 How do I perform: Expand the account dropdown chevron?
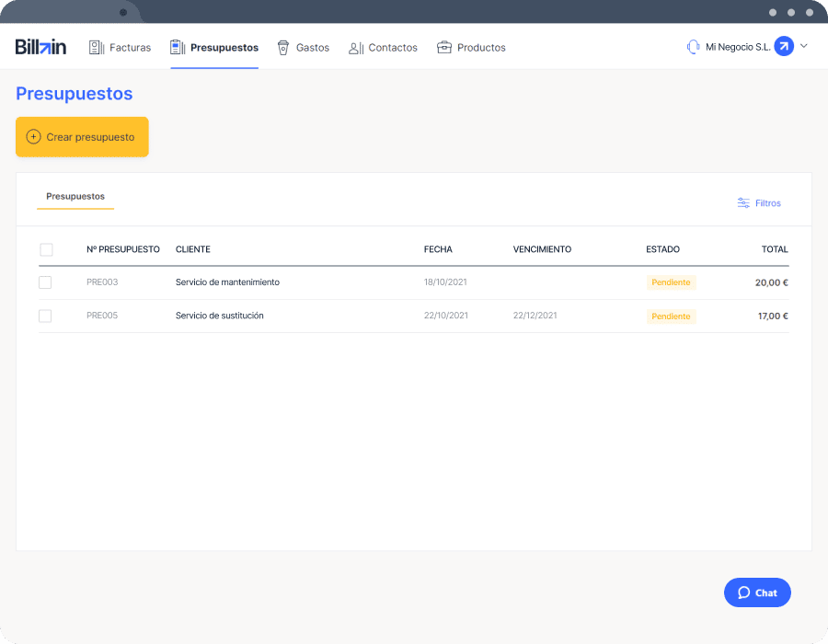point(804,46)
